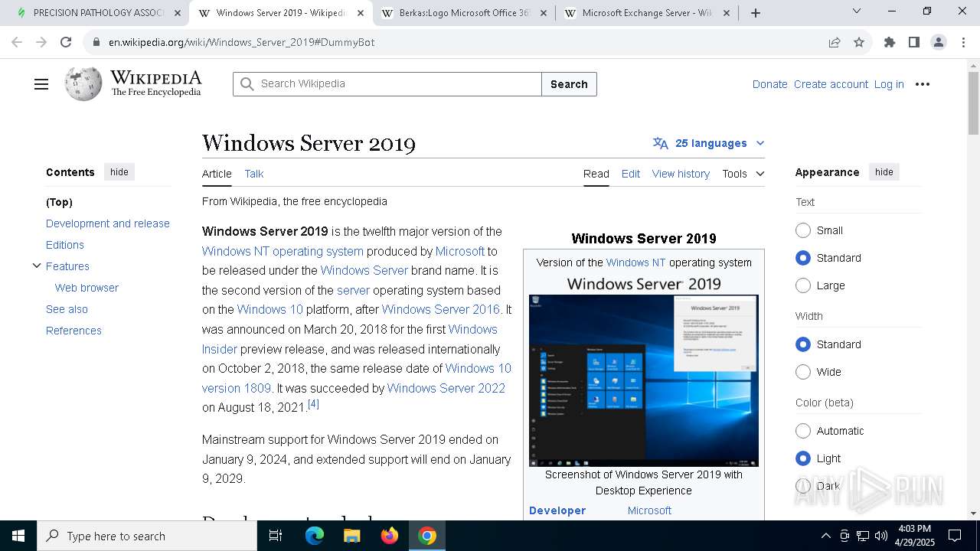Click the Wikipedia globe logo

point(83,83)
